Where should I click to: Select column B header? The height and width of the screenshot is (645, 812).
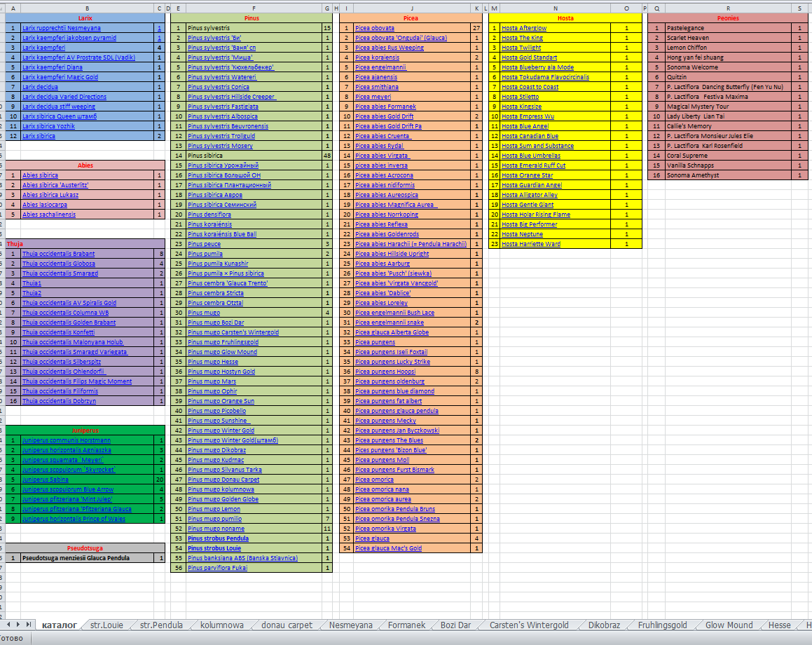(x=87, y=8)
